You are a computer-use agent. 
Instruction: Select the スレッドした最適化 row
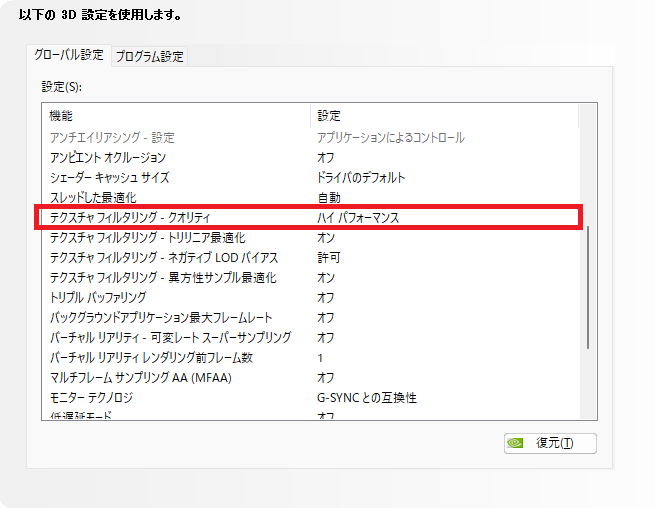[311, 198]
